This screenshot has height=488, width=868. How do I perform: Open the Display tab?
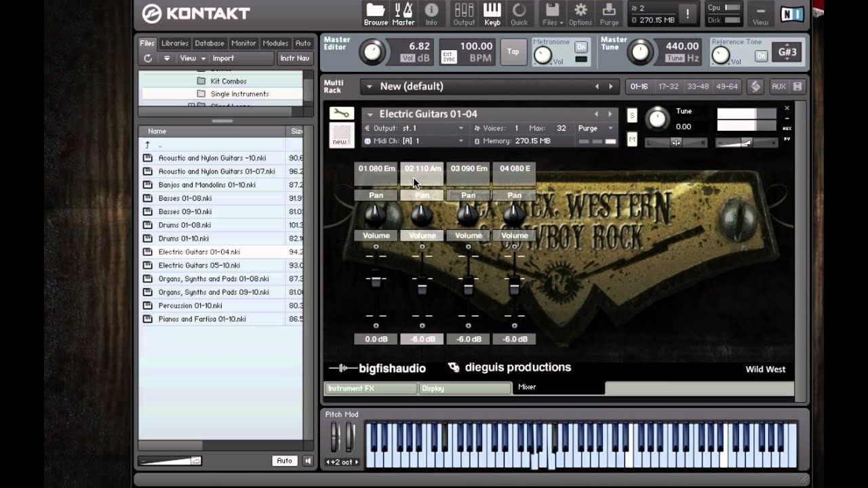pyautogui.click(x=465, y=388)
